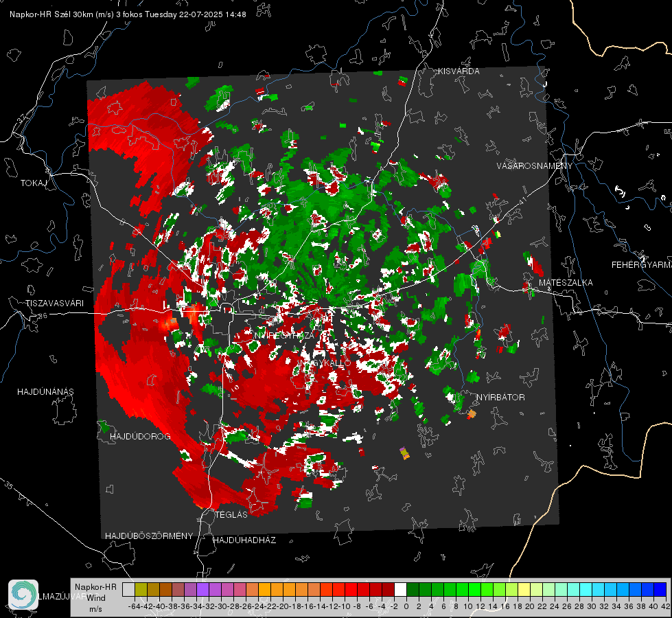
Task: Click the HAJDÚNÁNÁS town label
Action: (x=45, y=391)
